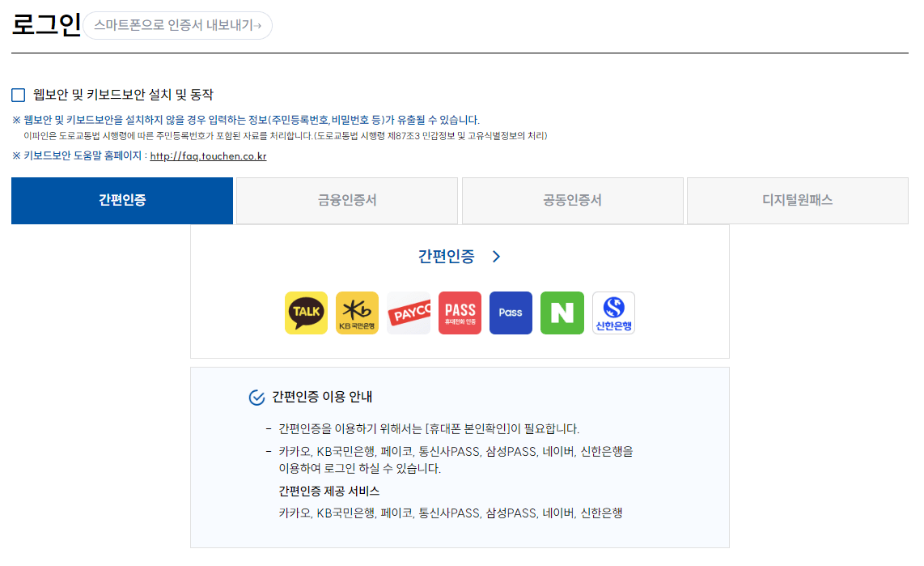The height and width of the screenshot is (566, 924).
Task: Click the 키보드보안 도움말 홈페이지 text
Action: coord(83,155)
